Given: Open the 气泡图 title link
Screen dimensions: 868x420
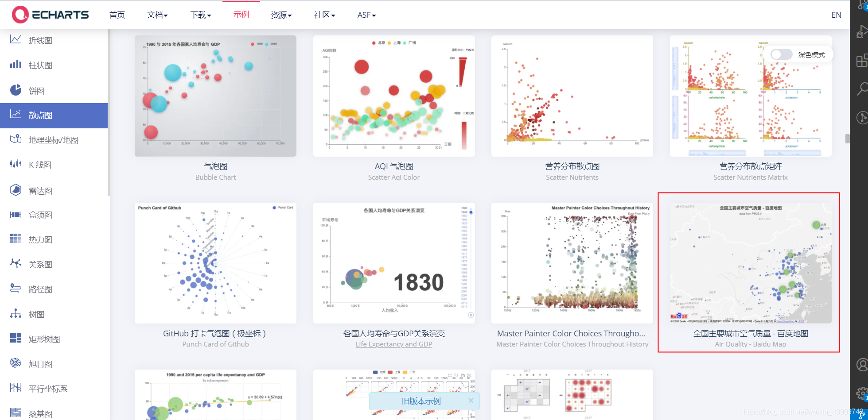Looking at the screenshot, I should [x=215, y=166].
